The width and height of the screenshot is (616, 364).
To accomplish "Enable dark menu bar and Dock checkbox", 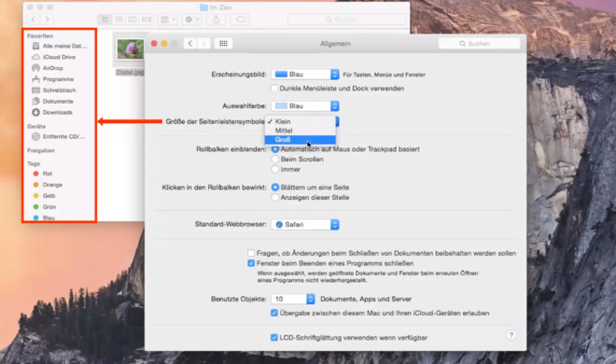I will tap(274, 89).
